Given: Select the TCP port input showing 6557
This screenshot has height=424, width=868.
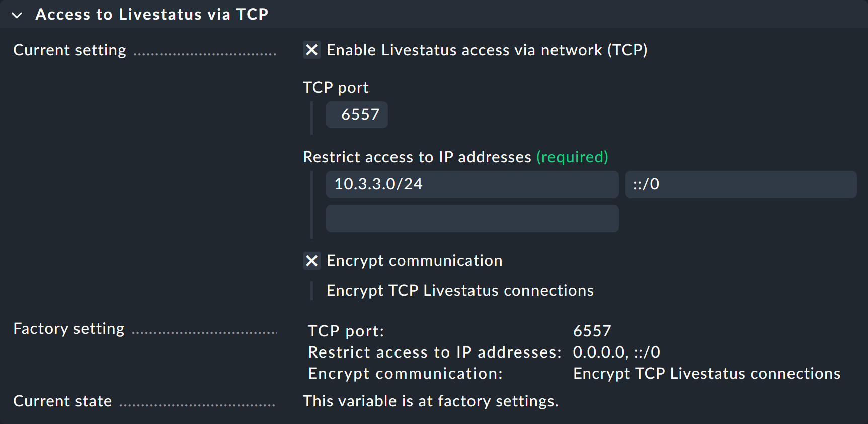Looking at the screenshot, I should pyautogui.click(x=357, y=115).
